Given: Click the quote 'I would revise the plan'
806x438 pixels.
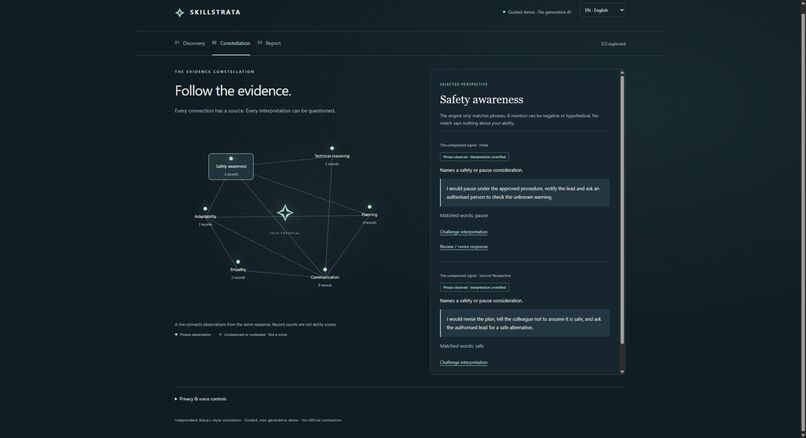Looking at the screenshot, I should coord(525,323).
